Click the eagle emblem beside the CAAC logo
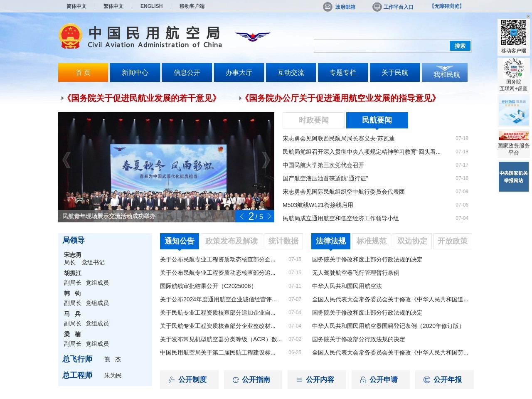Viewport: 532px width, 399px height. click(x=253, y=36)
